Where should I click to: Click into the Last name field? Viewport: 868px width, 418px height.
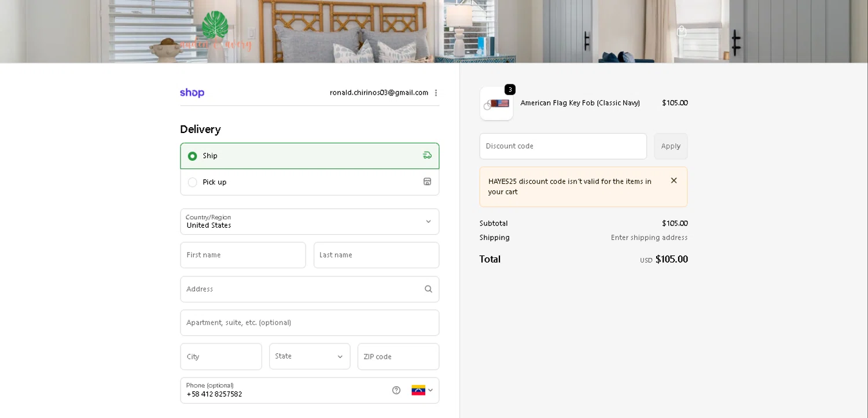(376, 255)
